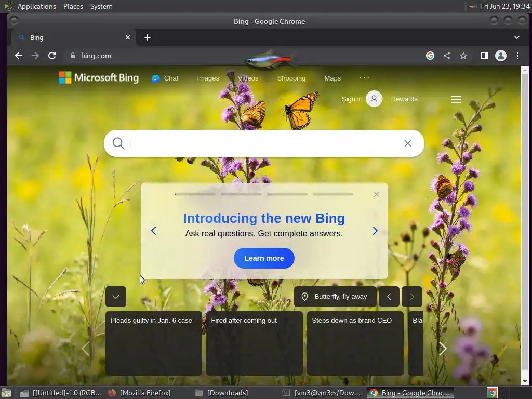Bookmark this tab with star
Viewport: 532px width, 399px height.
[x=463, y=56]
